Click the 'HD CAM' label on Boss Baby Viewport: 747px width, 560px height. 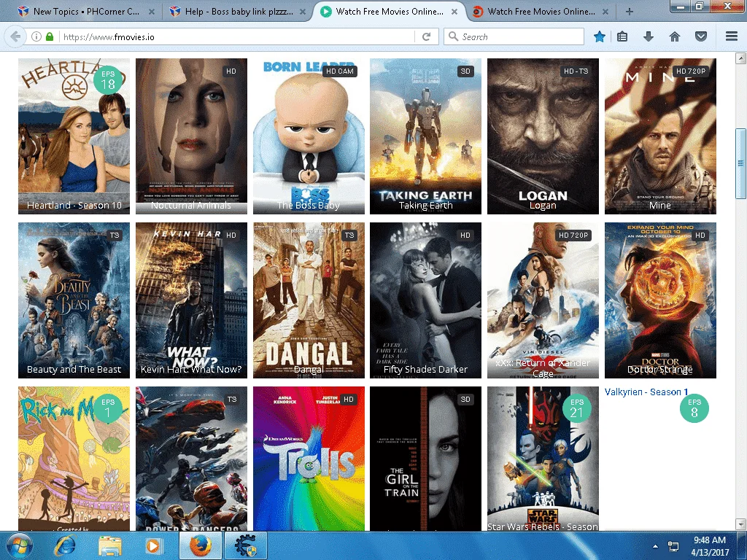(x=340, y=71)
